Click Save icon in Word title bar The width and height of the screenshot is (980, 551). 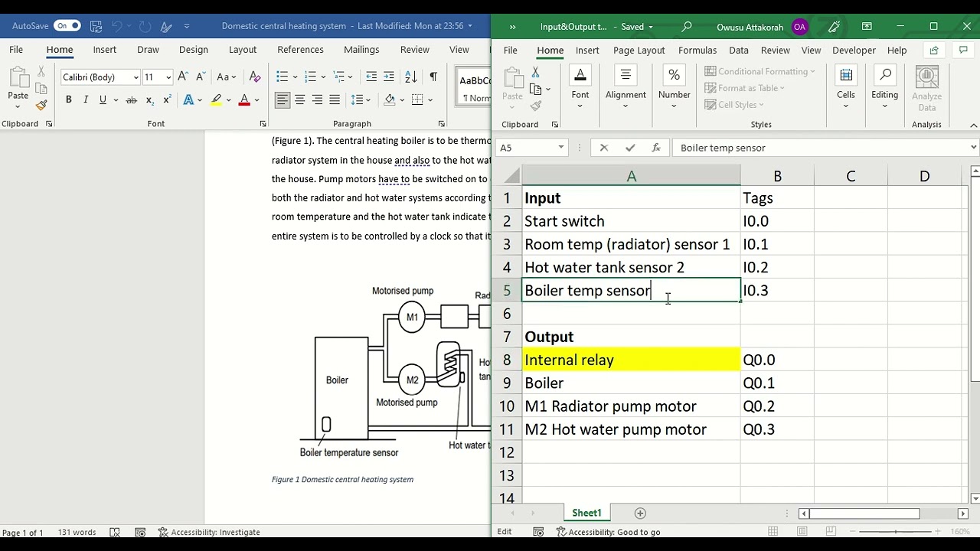[96, 26]
